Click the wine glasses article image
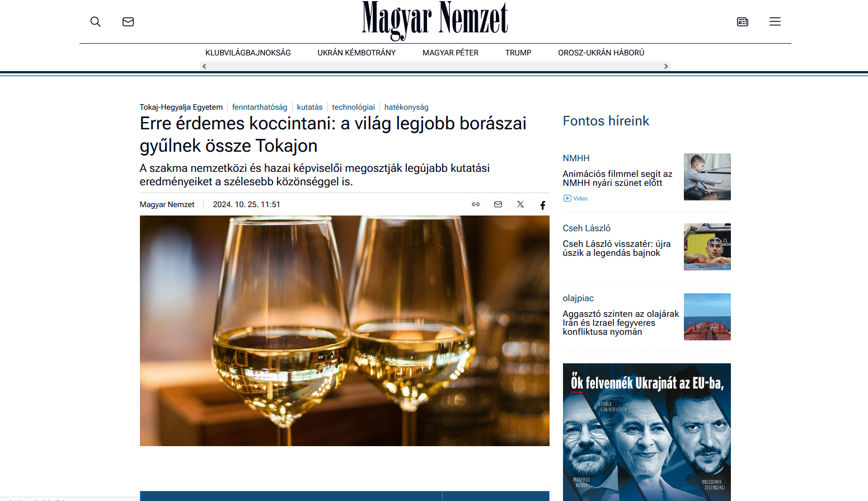Screen dimensions: 868x501 pyautogui.click(x=345, y=331)
